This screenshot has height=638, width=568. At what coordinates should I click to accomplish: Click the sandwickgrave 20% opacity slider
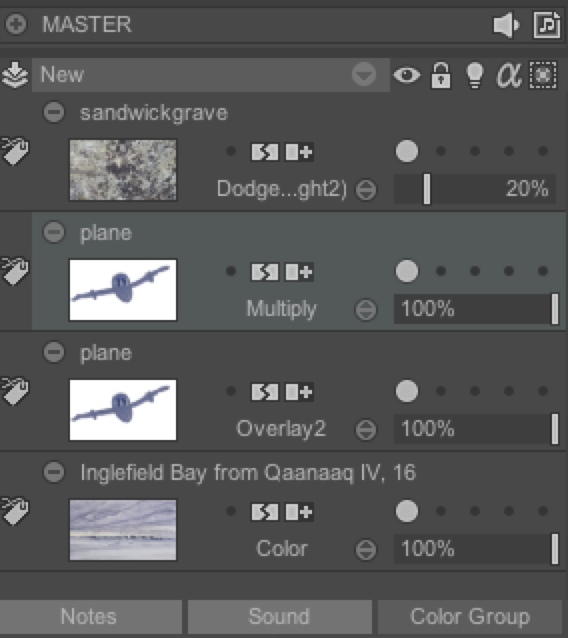pyautogui.click(x=475, y=189)
